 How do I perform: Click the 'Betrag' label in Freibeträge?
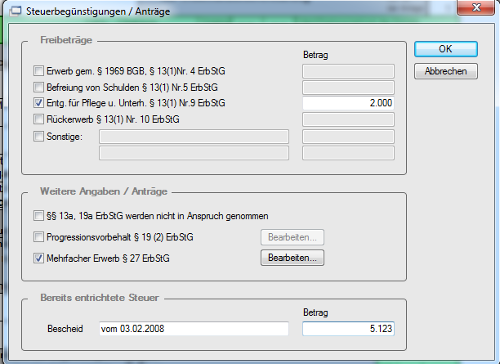pos(316,55)
